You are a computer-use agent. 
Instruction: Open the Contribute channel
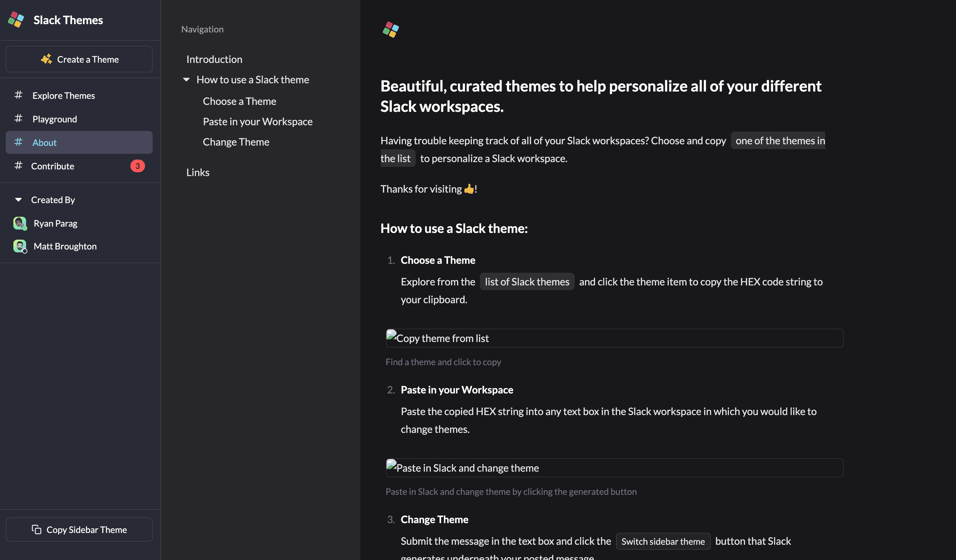(79, 166)
